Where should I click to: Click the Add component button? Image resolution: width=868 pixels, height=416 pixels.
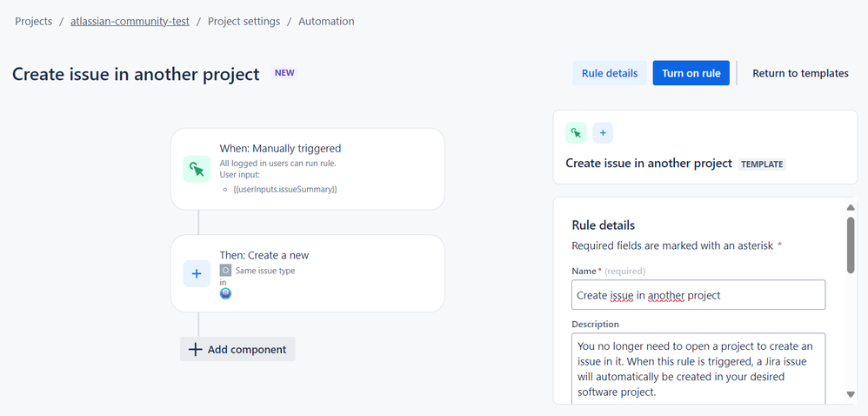(237, 350)
